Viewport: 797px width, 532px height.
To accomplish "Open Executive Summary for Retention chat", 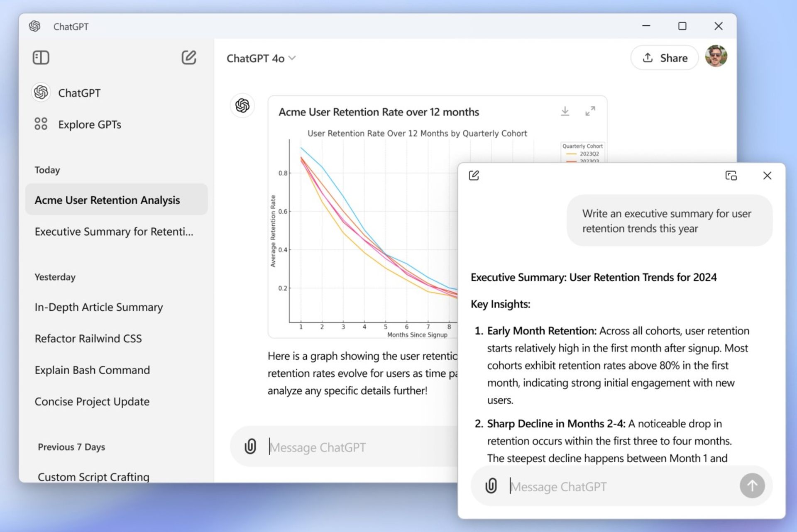I will [x=114, y=232].
